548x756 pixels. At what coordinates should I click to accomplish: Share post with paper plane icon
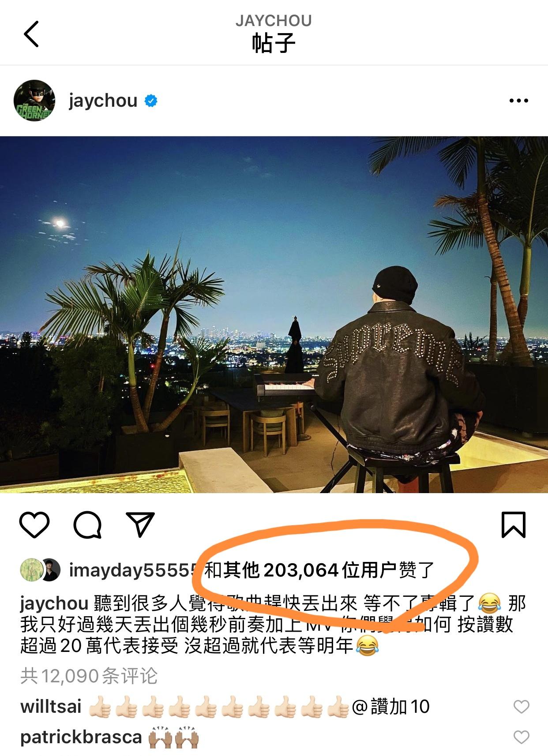pyautogui.click(x=140, y=524)
